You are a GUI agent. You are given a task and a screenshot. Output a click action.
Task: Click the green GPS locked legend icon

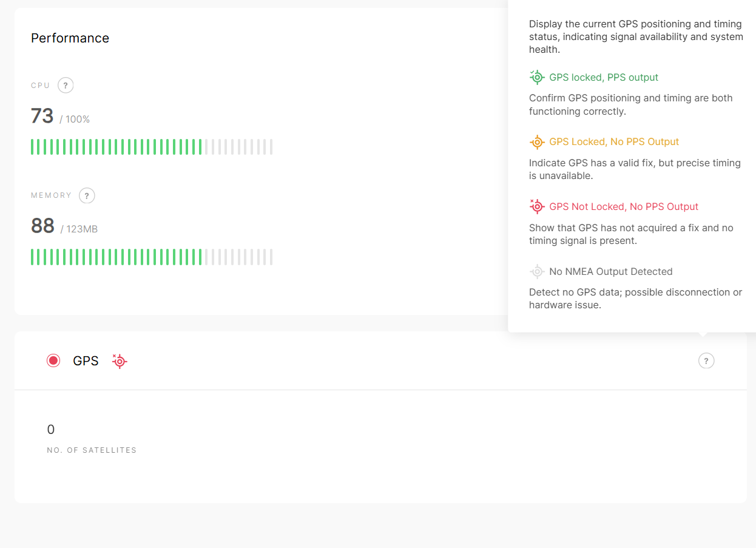click(x=537, y=77)
